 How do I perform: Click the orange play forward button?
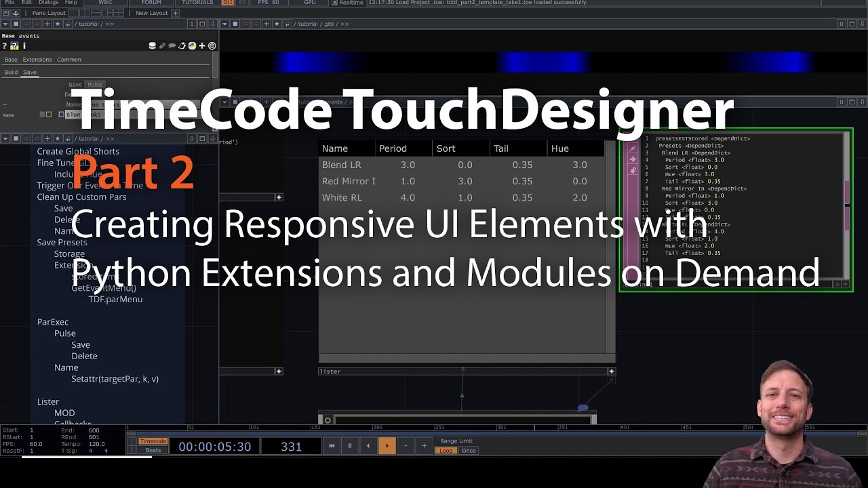click(387, 446)
